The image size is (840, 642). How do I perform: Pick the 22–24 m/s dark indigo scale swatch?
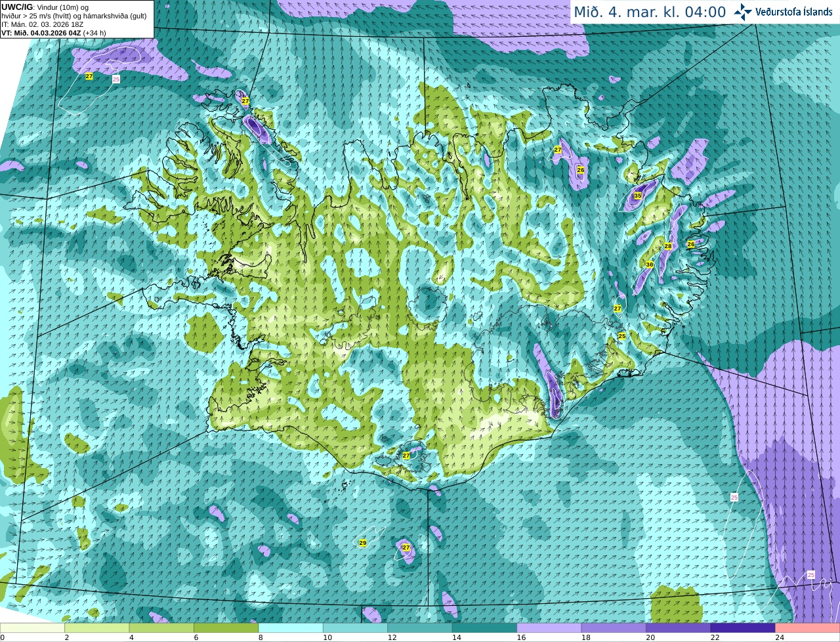[743, 628]
